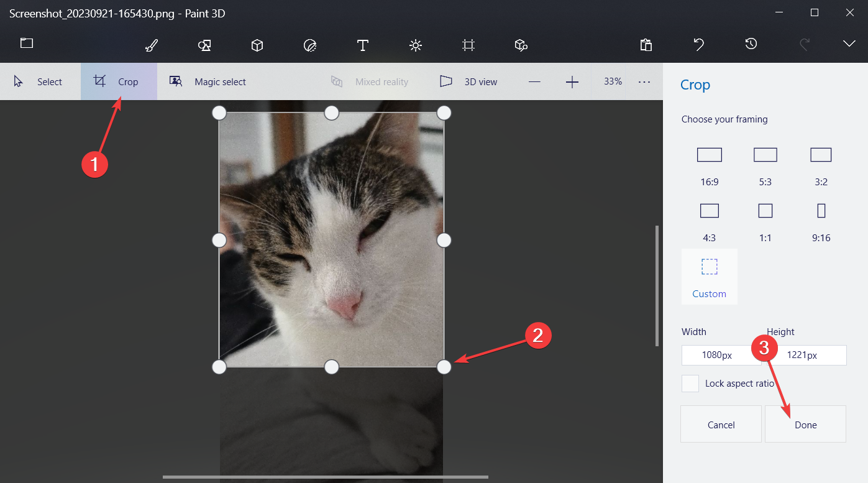Open the Canvas settings
Screen dimensions: 868x483
(x=468, y=45)
